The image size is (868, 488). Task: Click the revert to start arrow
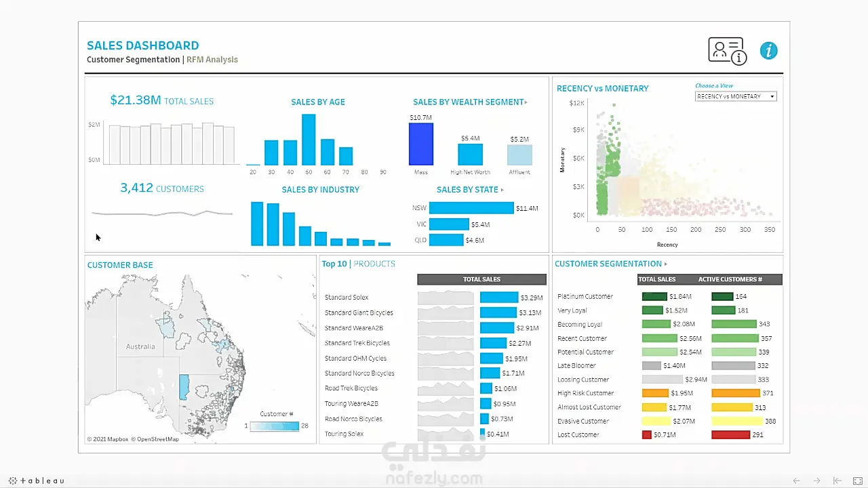tap(837, 481)
